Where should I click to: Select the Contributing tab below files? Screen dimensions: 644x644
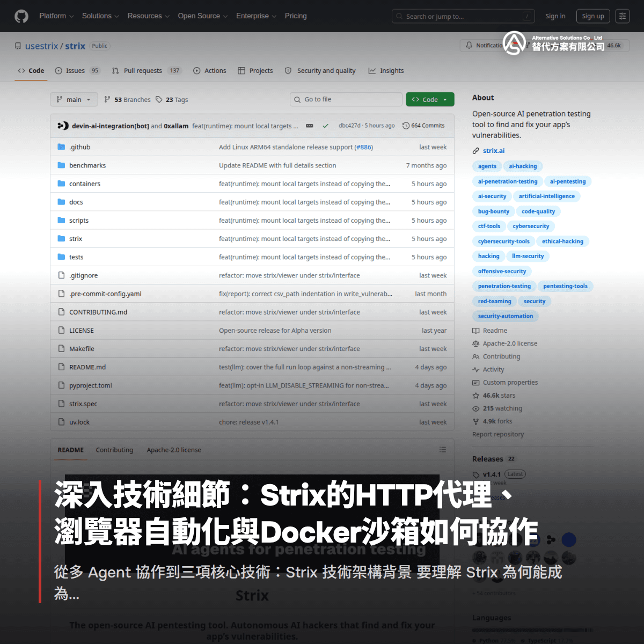(114, 450)
